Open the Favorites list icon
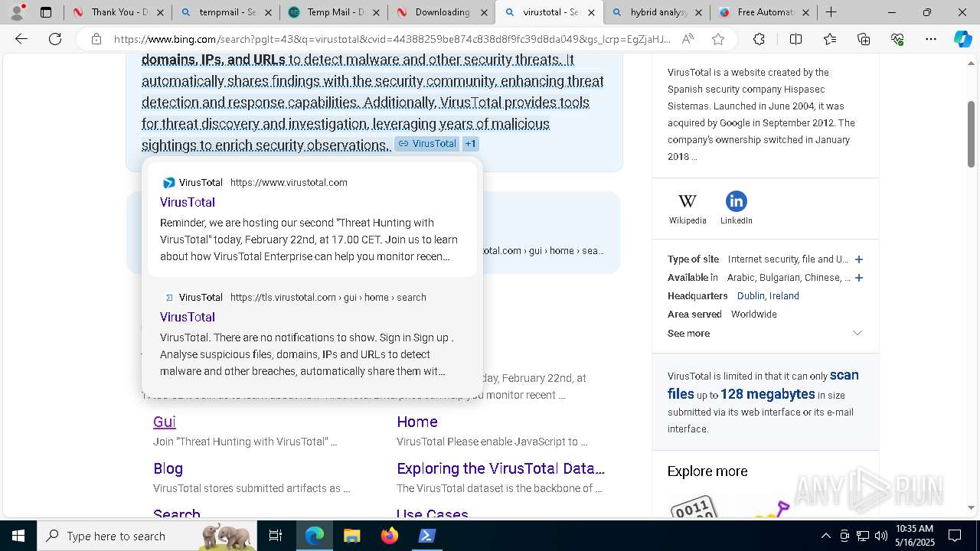The image size is (980, 551). click(830, 39)
